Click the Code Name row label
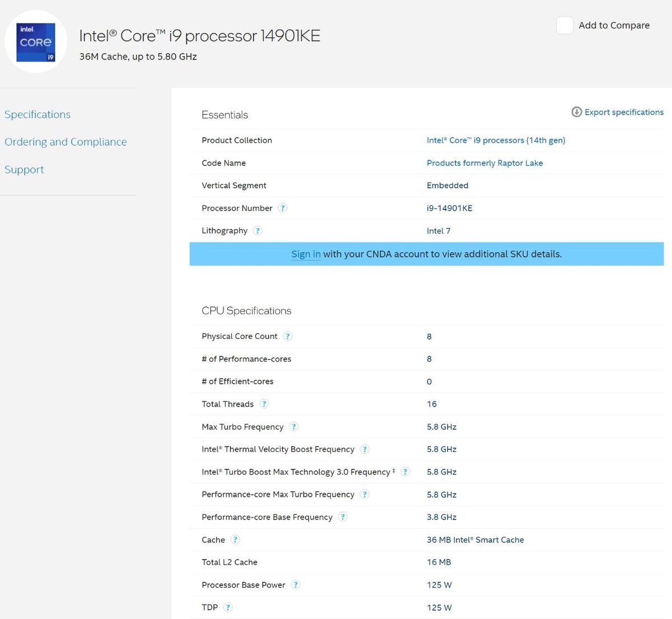The width and height of the screenshot is (672, 619). pos(223,163)
